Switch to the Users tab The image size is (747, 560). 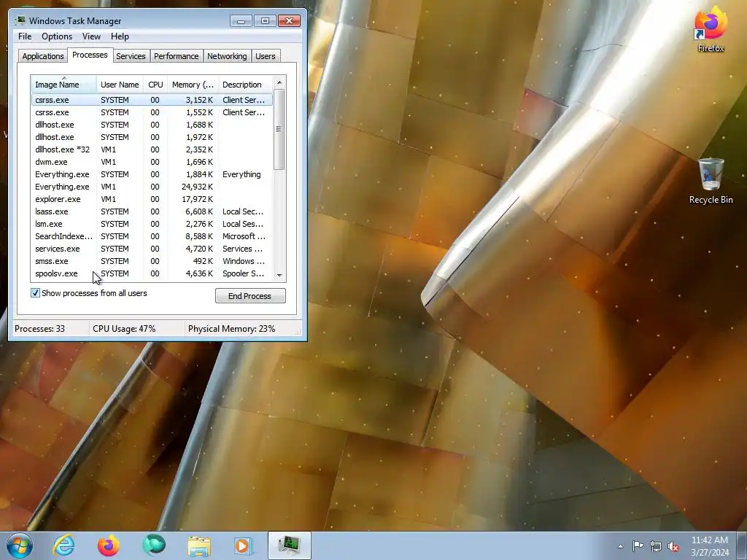pos(266,56)
